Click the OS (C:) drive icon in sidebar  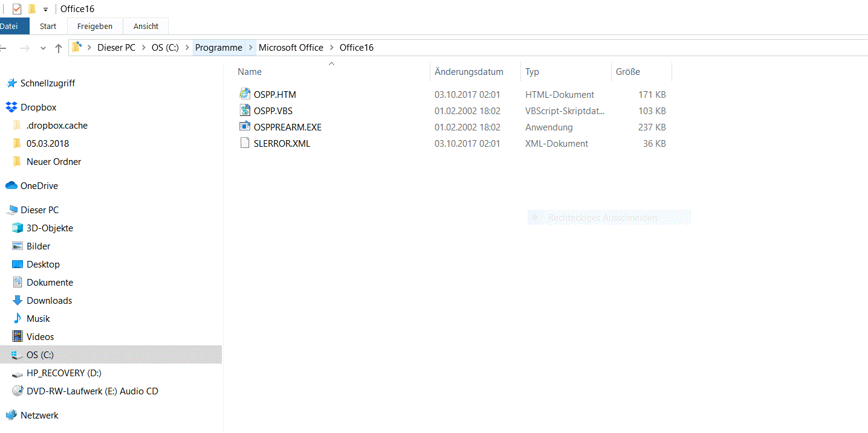click(x=18, y=355)
